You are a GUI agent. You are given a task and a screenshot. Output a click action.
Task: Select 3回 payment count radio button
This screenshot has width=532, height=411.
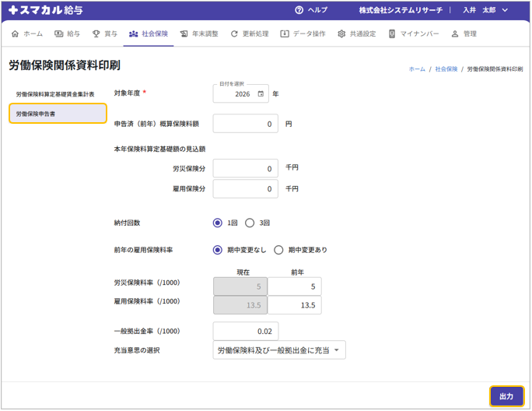250,223
